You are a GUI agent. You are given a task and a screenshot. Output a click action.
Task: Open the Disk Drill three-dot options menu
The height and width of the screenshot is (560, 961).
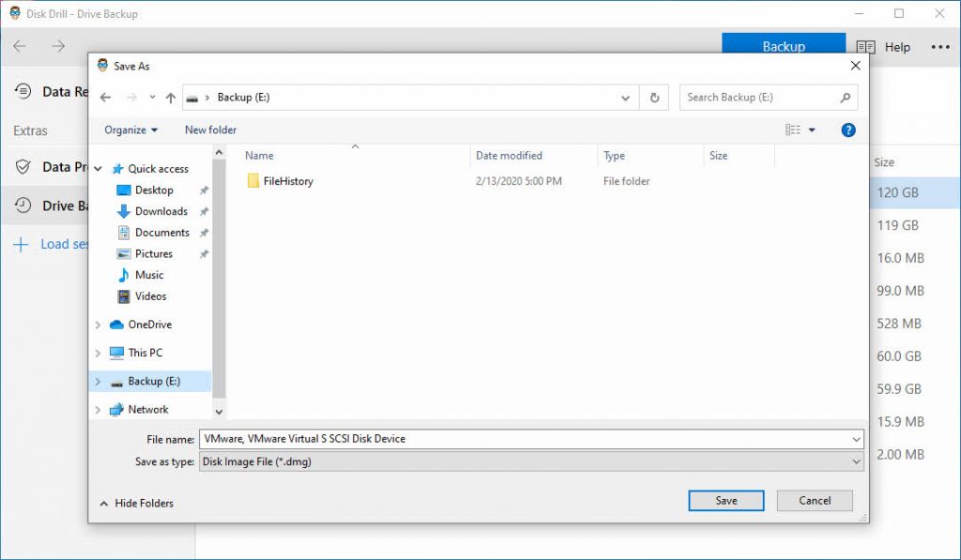point(940,47)
